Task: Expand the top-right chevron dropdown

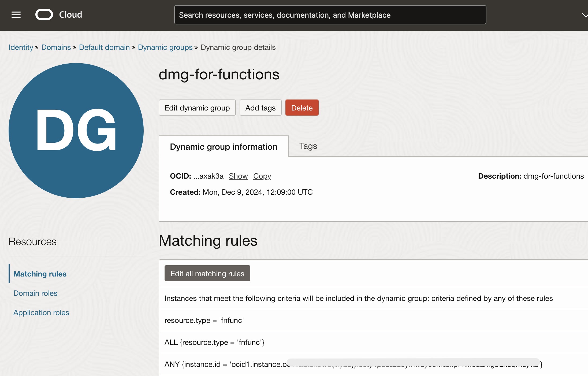Action: [x=585, y=15]
